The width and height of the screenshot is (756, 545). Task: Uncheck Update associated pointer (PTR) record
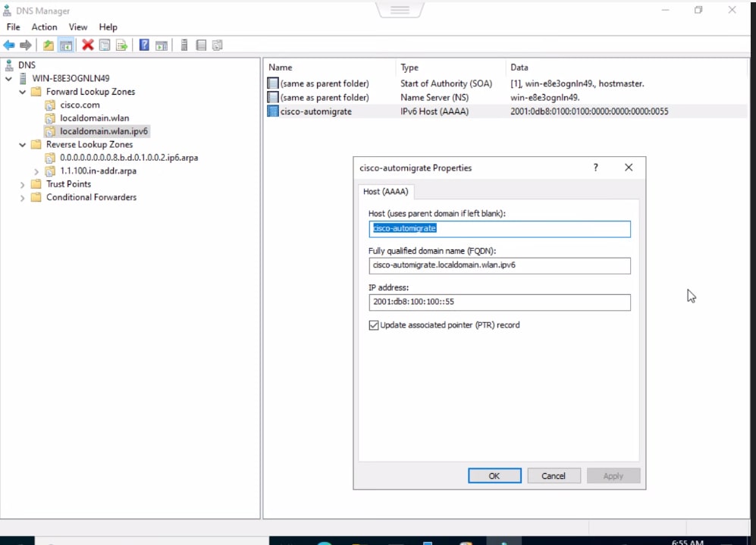pos(374,324)
